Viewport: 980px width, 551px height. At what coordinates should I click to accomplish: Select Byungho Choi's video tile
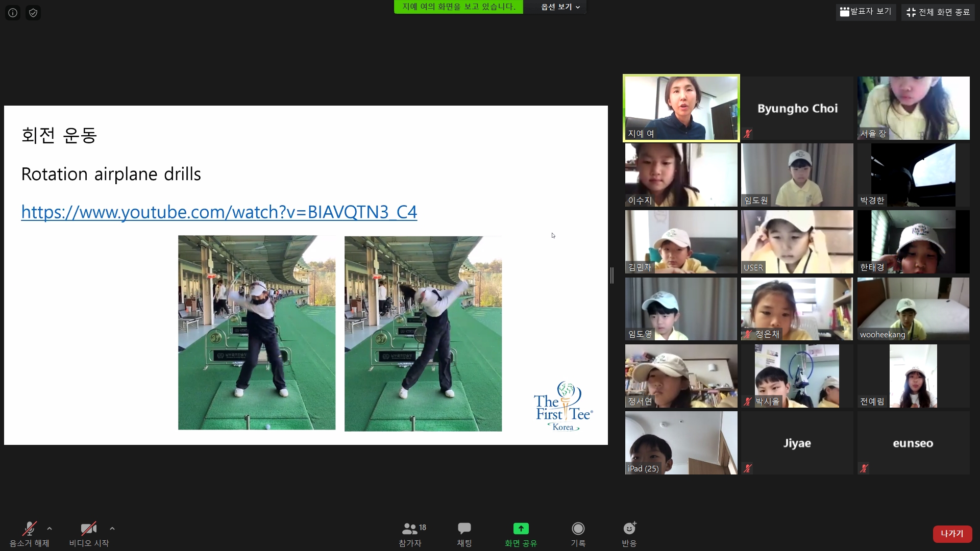[797, 108]
